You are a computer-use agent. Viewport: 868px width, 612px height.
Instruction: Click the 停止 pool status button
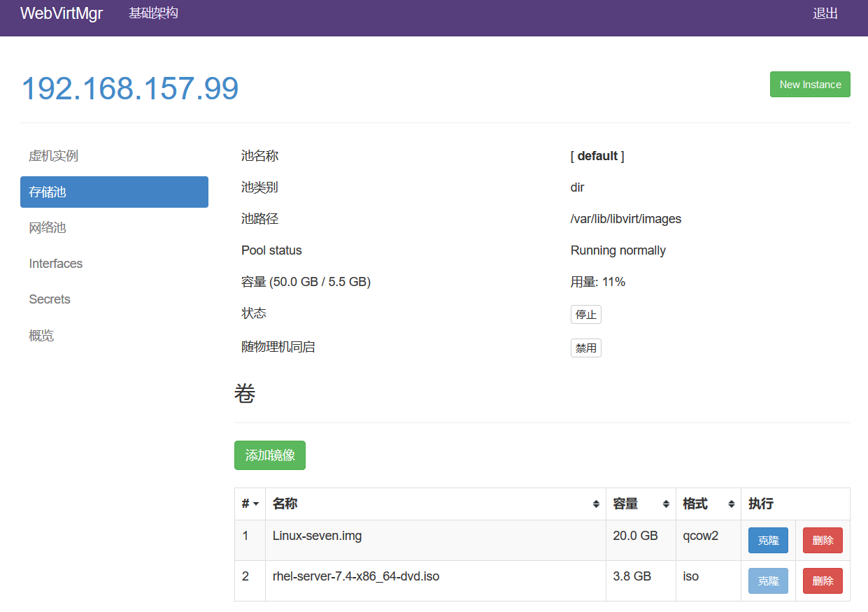click(586, 315)
